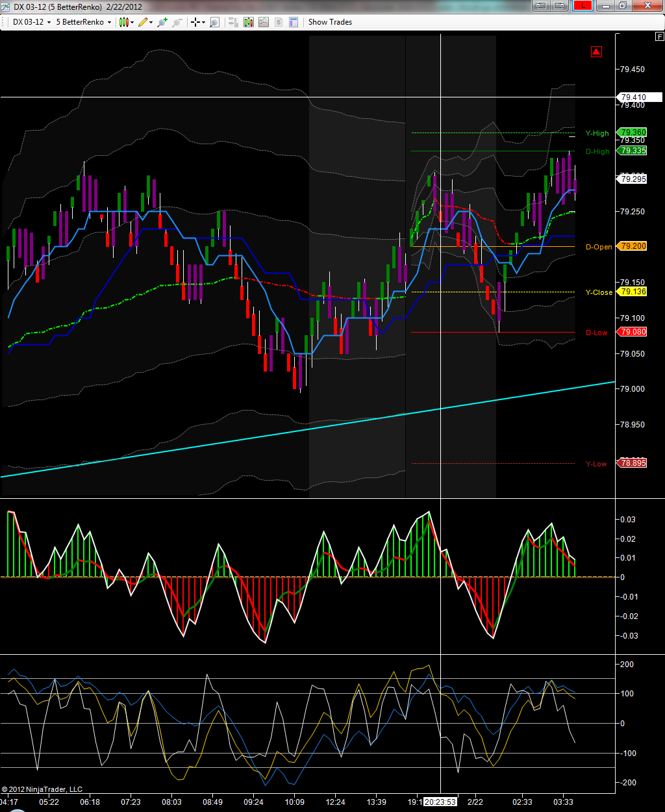Click the strategies dollar-sign icon
665x812 pixels.
coord(279,22)
